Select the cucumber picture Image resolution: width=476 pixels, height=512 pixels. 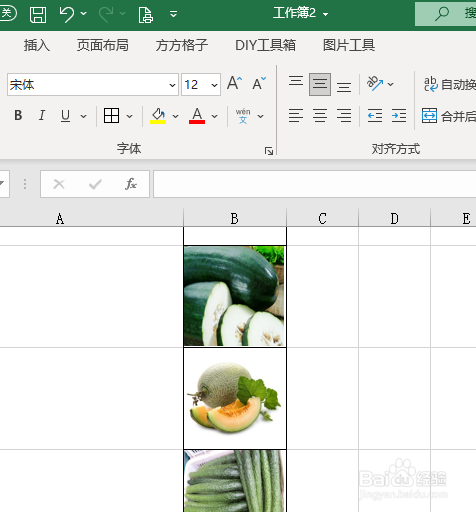(235, 481)
